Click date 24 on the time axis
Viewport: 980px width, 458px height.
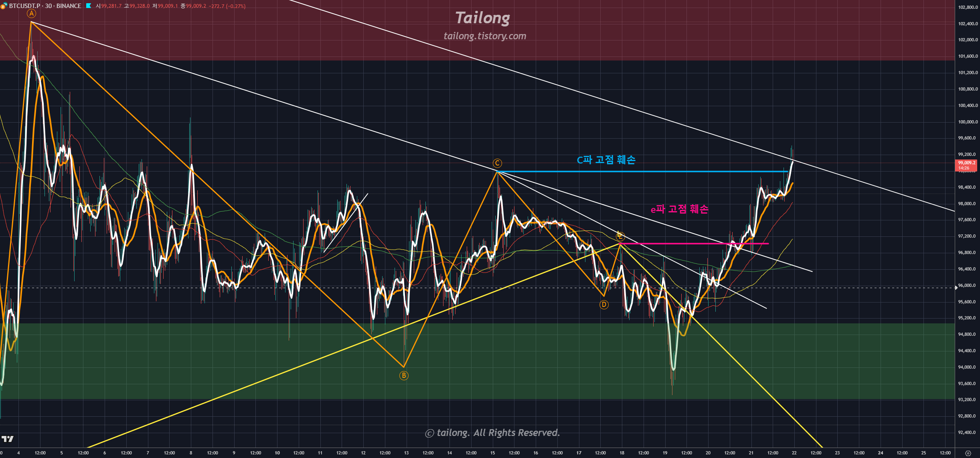click(881, 453)
